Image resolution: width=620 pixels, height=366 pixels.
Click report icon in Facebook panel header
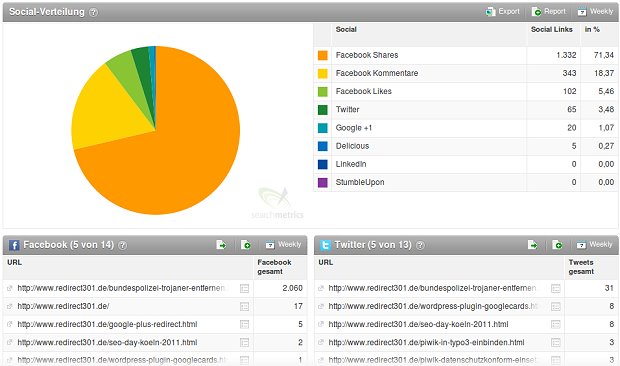tap(246, 245)
